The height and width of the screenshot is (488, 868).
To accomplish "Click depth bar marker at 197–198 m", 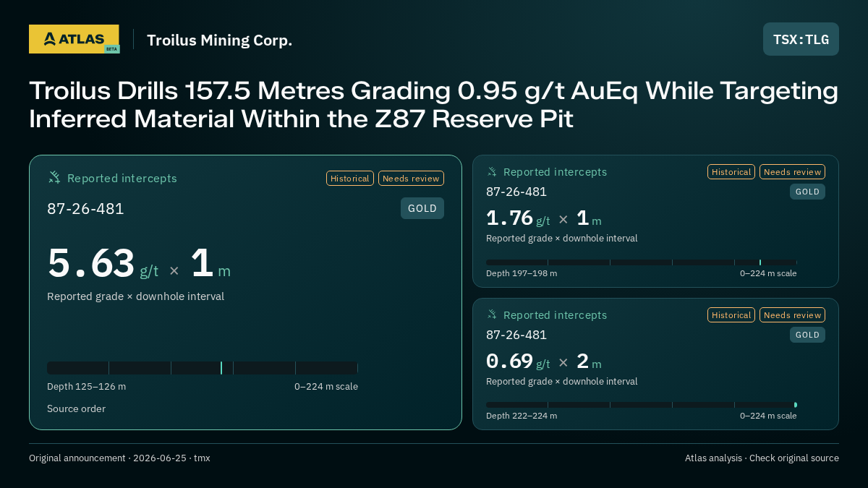I will click(x=760, y=262).
